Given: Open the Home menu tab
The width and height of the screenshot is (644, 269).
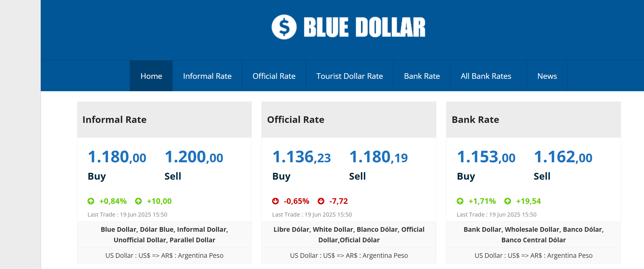Looking at the screenshot, I should tap(151, 76).
